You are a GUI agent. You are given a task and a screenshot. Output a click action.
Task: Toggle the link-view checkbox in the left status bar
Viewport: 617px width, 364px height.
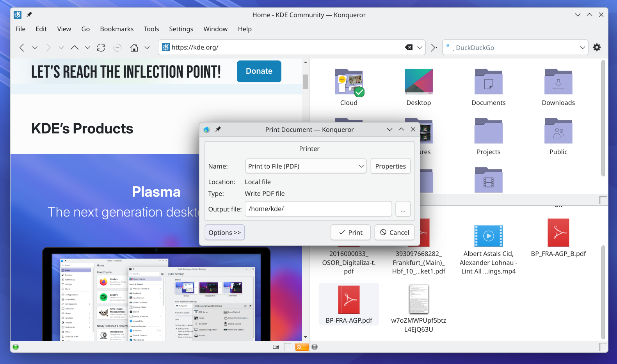pos(288,347)
